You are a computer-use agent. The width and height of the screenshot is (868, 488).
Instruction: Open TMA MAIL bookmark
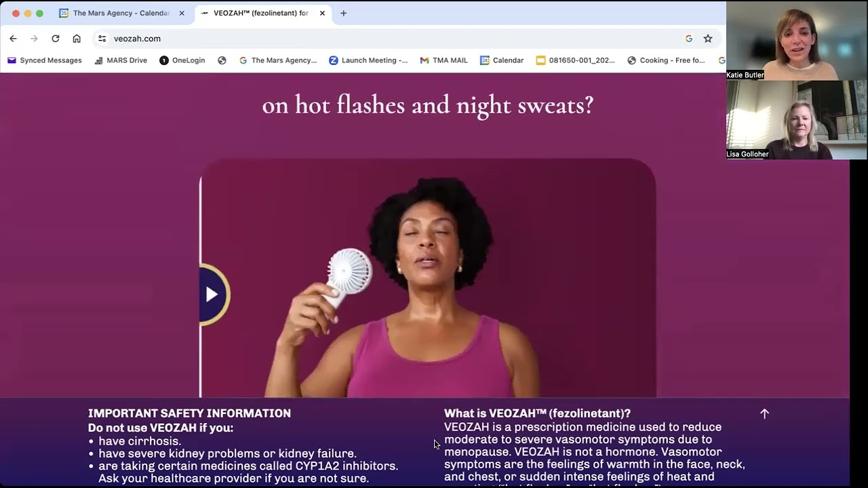(444, 60)
